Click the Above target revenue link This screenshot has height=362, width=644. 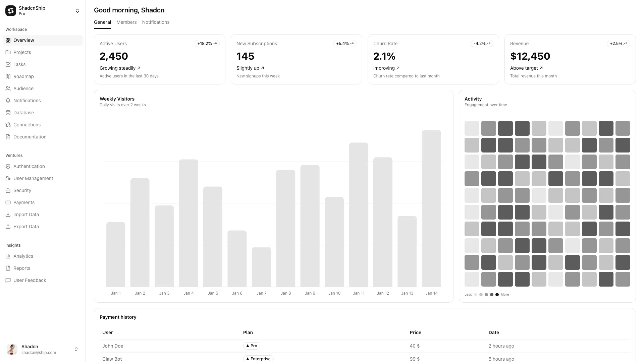point(527,68)
